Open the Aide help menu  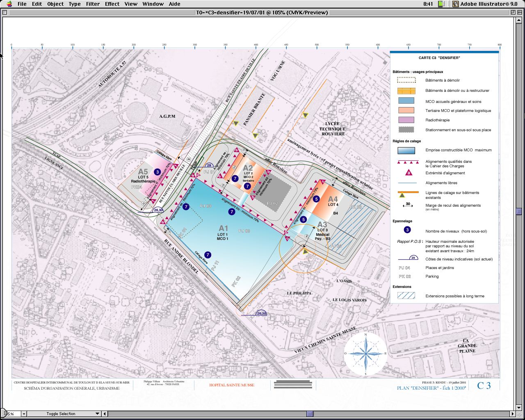click(x=174, y=4)
